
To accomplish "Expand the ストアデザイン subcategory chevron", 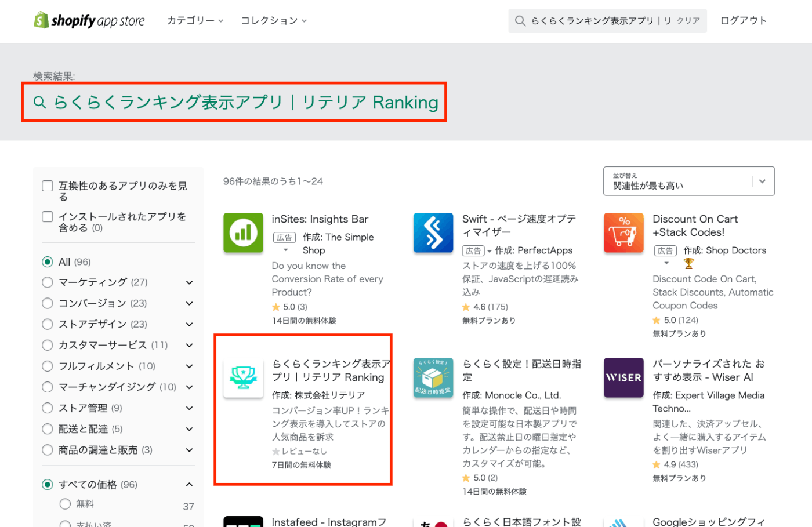I will pyautogui.click(x=189, y=324).
